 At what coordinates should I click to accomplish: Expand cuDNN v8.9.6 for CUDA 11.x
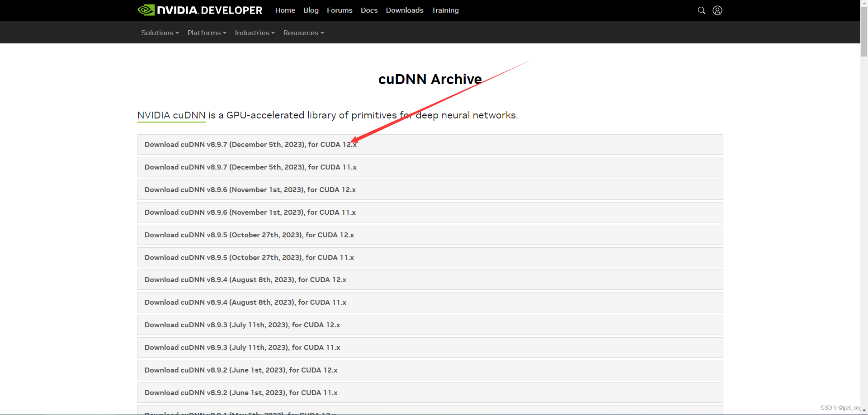point(430,212)
